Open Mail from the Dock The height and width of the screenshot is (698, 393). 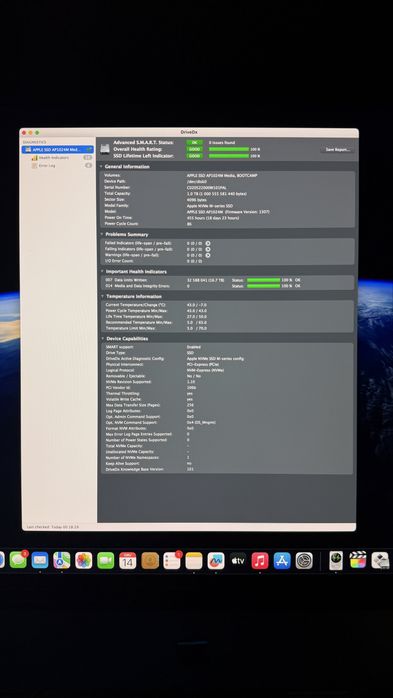click(40, 560)
